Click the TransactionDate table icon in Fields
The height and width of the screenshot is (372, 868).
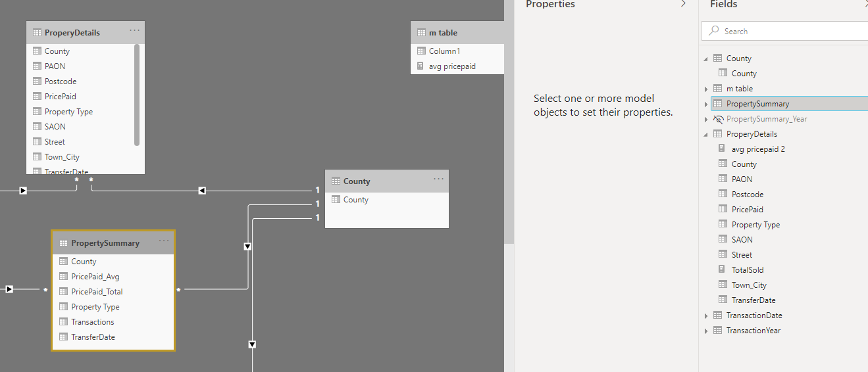(717, 315)
